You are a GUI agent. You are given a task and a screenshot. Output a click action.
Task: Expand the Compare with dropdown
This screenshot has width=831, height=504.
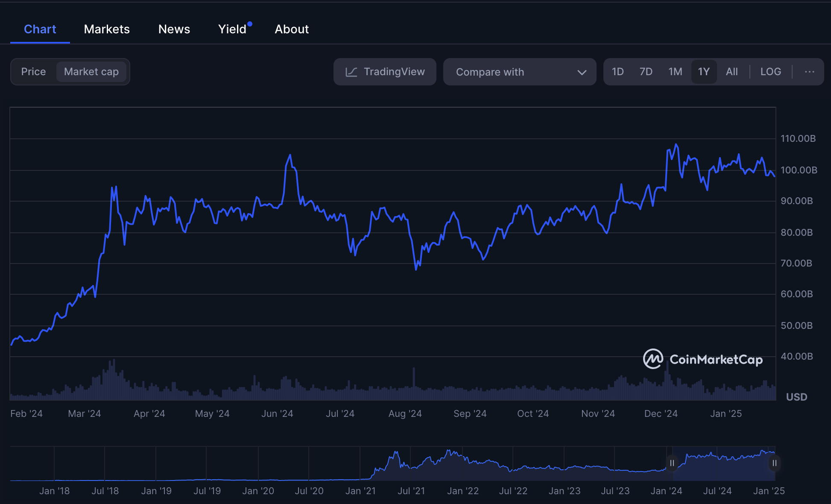[519, 72]
